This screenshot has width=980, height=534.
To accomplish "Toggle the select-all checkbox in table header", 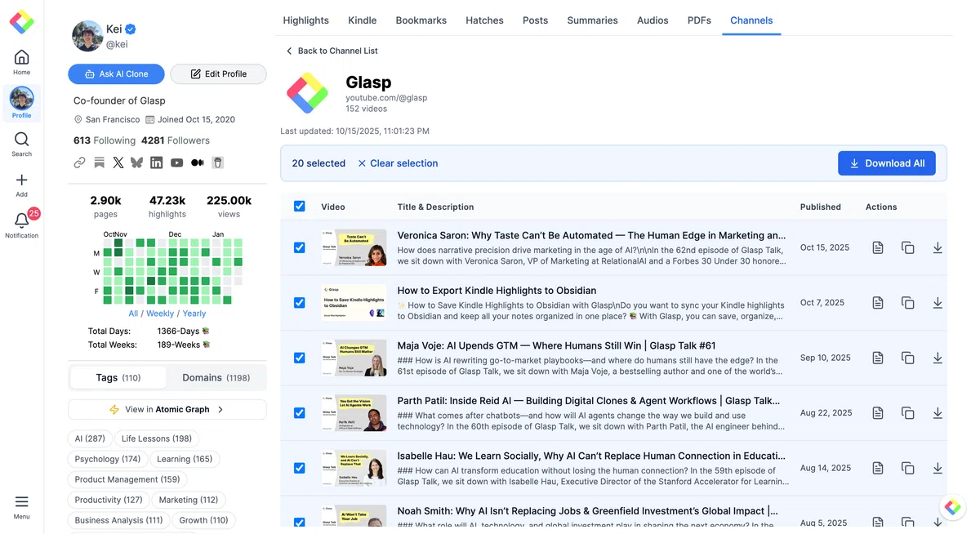I will click(x=299, y=207).
